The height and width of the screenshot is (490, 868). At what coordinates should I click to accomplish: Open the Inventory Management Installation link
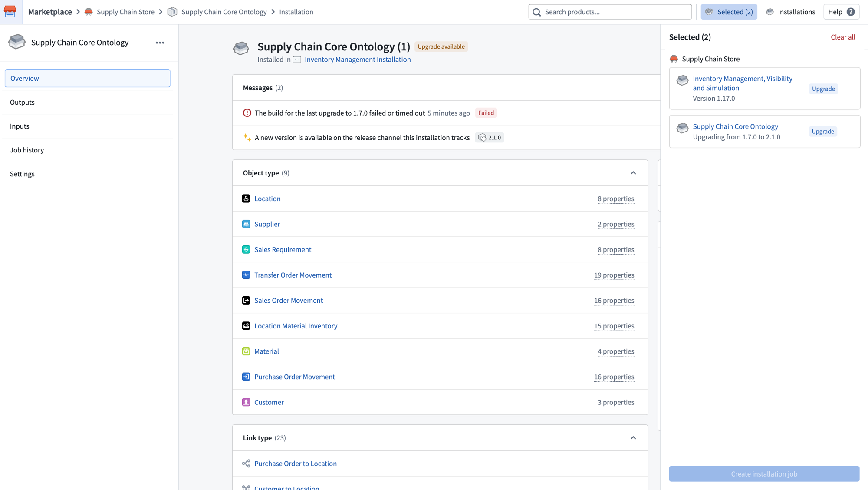(x=358, y=60)
